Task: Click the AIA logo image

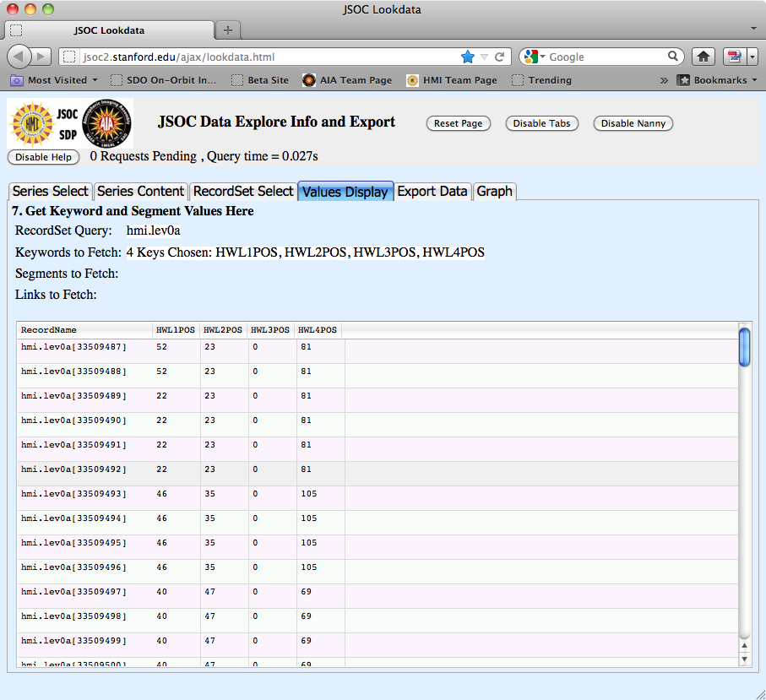Action: 107,124
